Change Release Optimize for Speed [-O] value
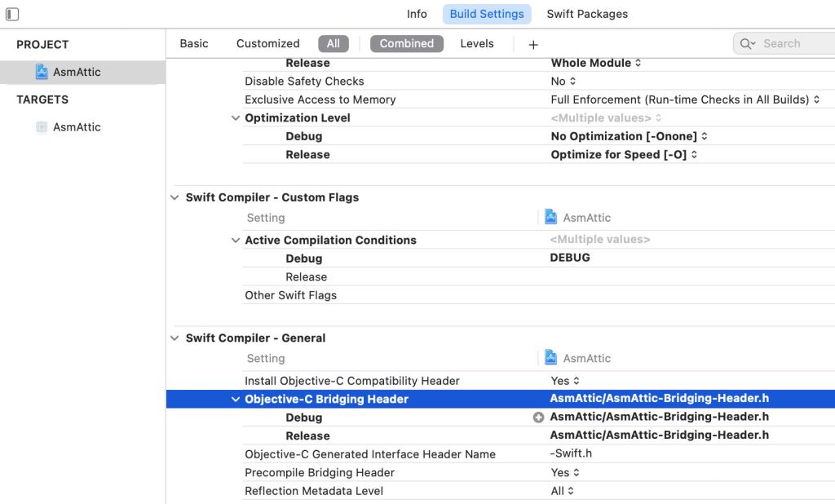 624,154
